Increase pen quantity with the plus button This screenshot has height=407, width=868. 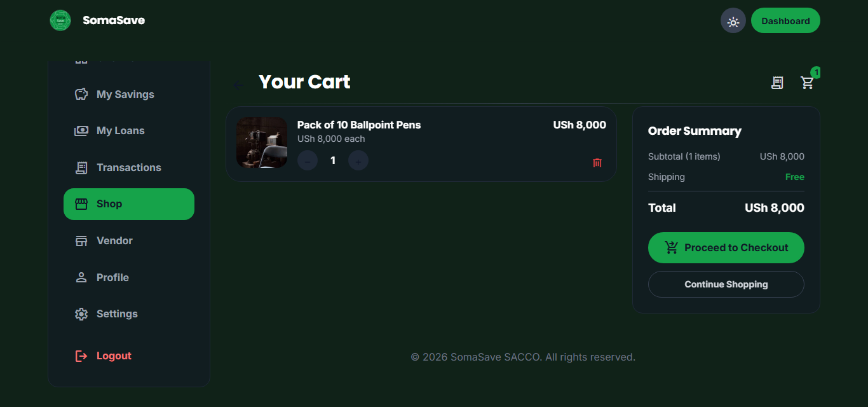pos(358,160)
